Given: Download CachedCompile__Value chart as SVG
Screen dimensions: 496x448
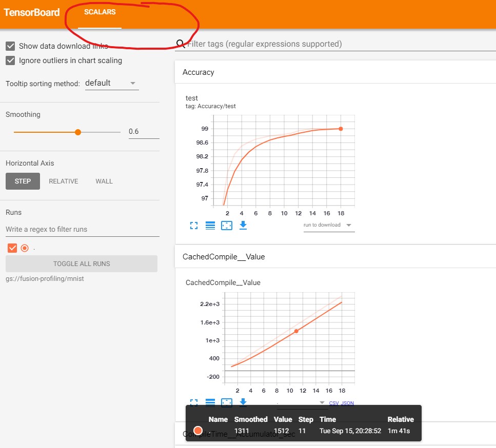Looking at the screenshot, I should [x=243, y=402].
